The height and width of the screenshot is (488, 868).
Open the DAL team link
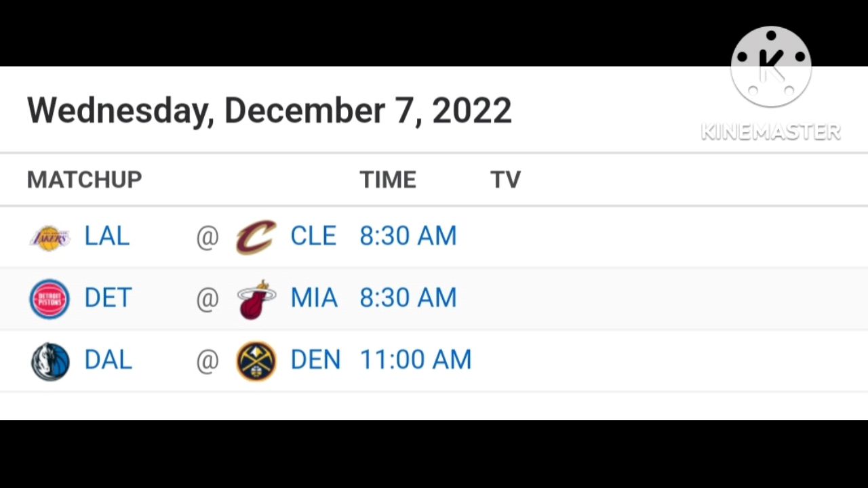tap(108, 360)
